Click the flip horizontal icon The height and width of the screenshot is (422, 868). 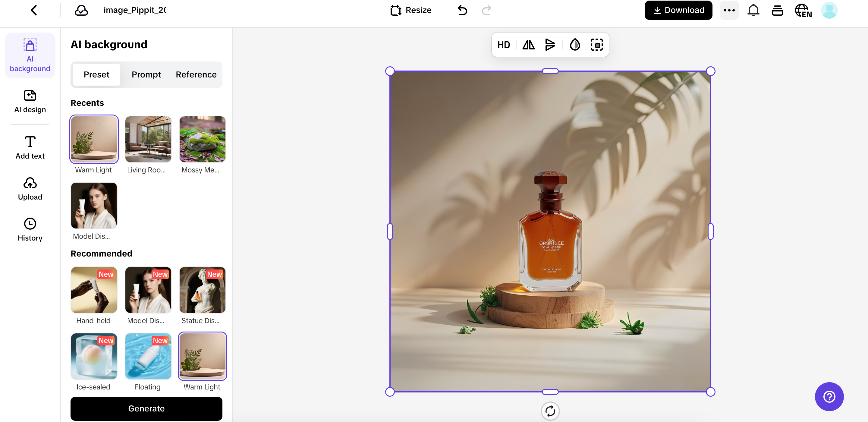528,45
